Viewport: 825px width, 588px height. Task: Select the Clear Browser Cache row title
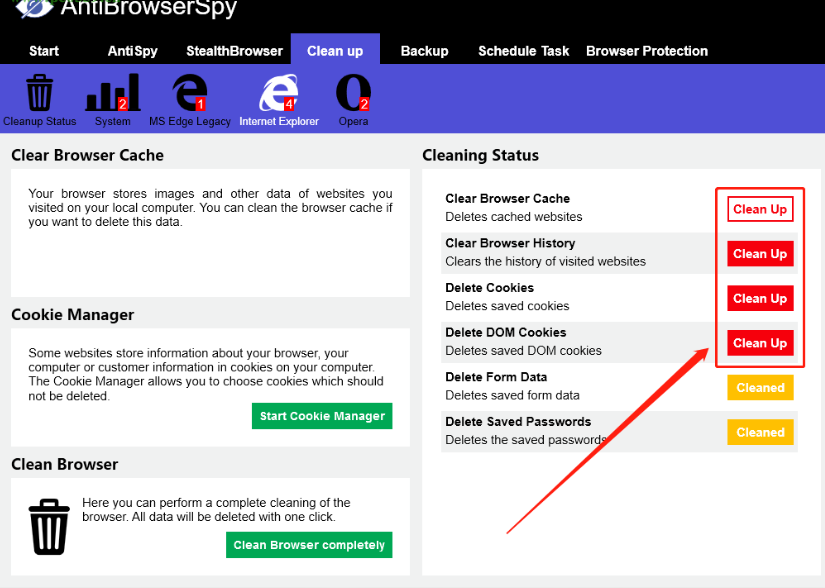click(x=508, y=198)
